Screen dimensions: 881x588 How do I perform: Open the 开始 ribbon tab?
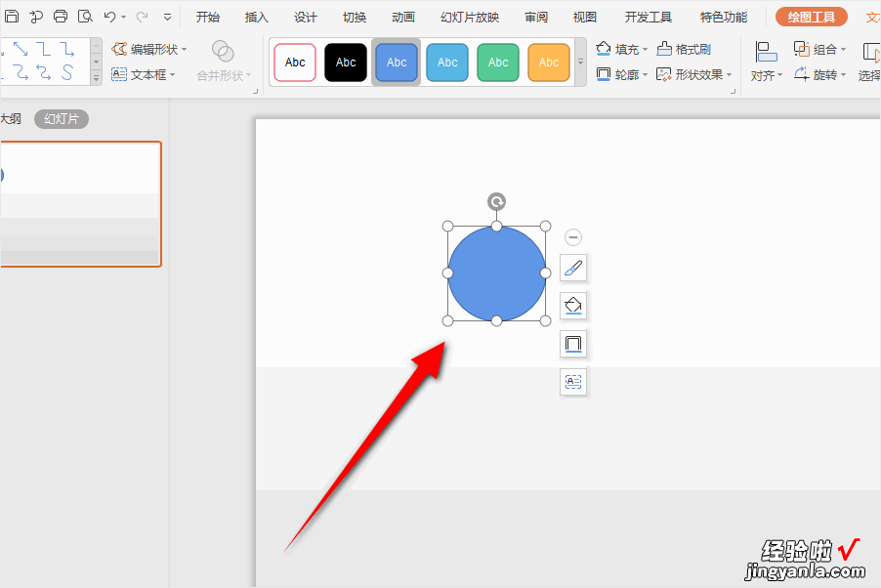pyautogui.click(x=207, y=18)
